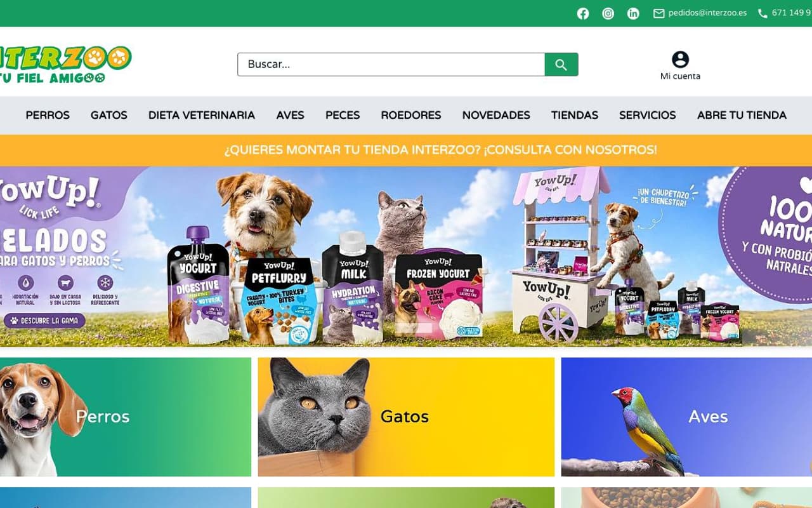The image size is (812, 508).
Task: Go to TIENDAS section
Action: click(x=575, y=115)
